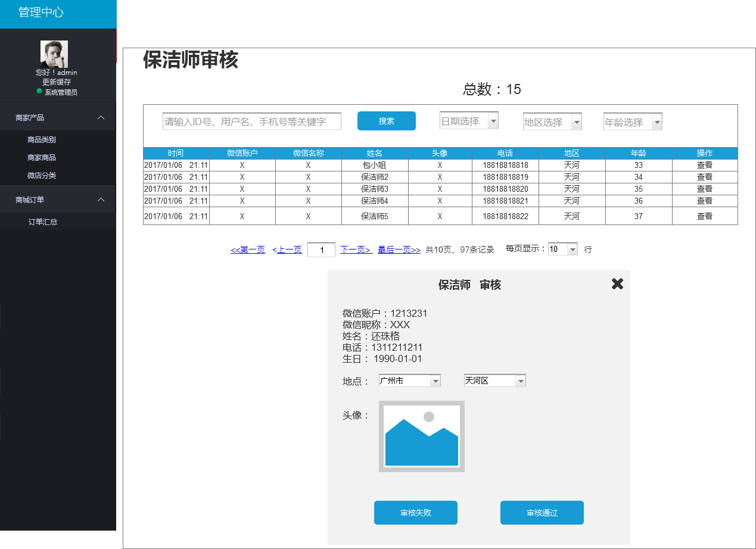Open the 日期选择 dropdown
Image resolution: width=756 pixels, height=549 pixels.
pyautogui.click(x=493, y=121)
